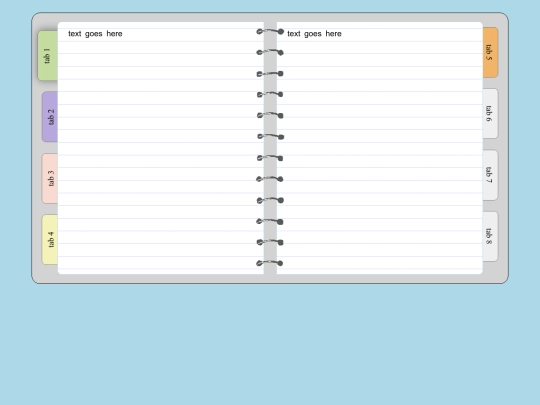The height and width of the screenshot is (405, 540).
Task: Select the green tab 1
Action: [x=48, y=56]
